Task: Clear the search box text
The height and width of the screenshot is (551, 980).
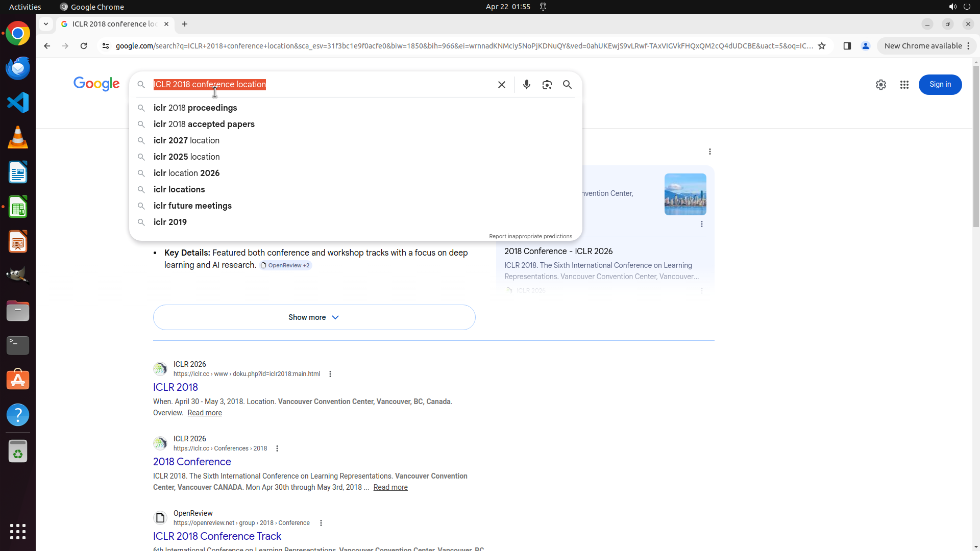Action: (x=501, y=85)
